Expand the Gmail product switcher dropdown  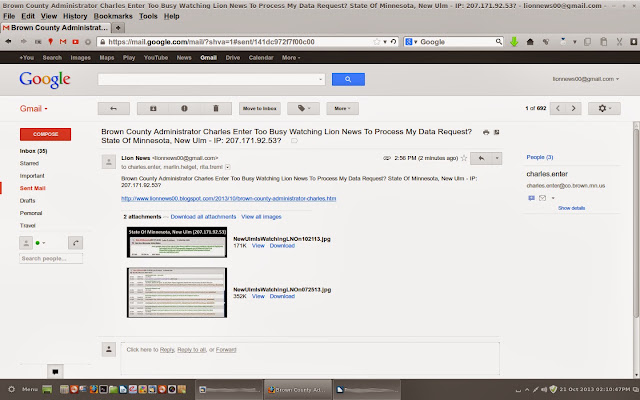tap(34, 109)
